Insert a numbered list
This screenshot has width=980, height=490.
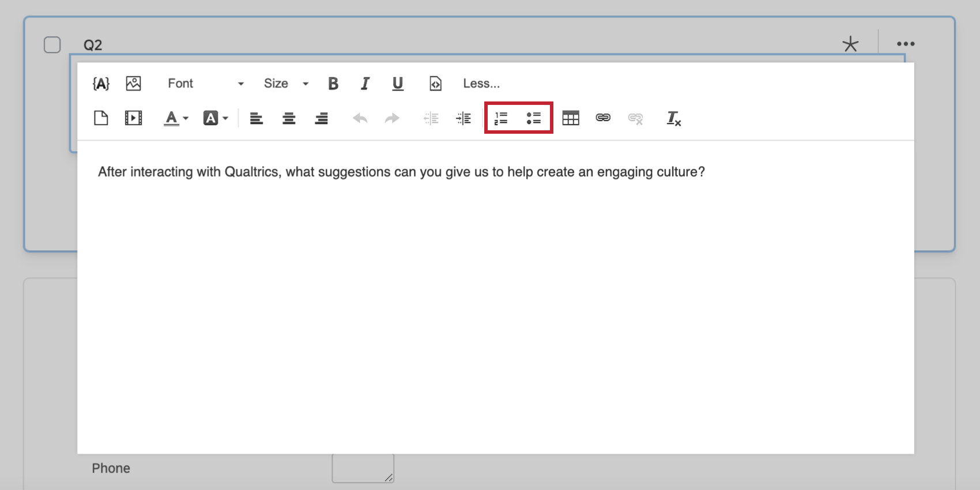pos(502,118)
